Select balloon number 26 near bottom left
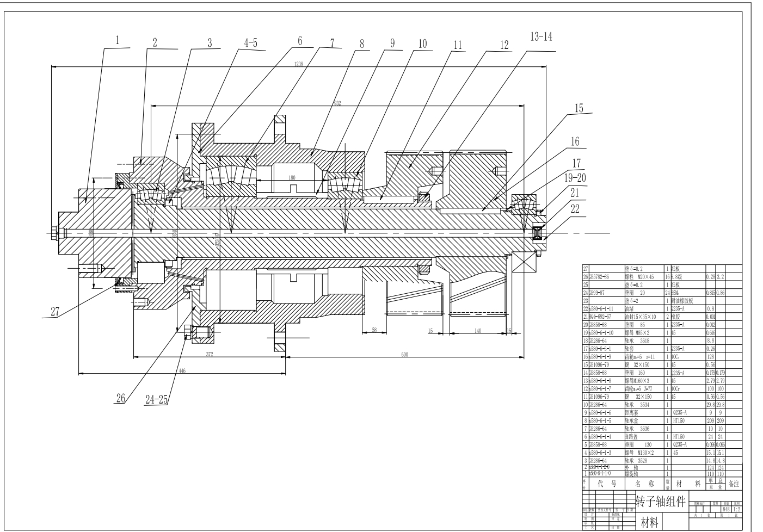Screen dimensions: 763x532 121,398
